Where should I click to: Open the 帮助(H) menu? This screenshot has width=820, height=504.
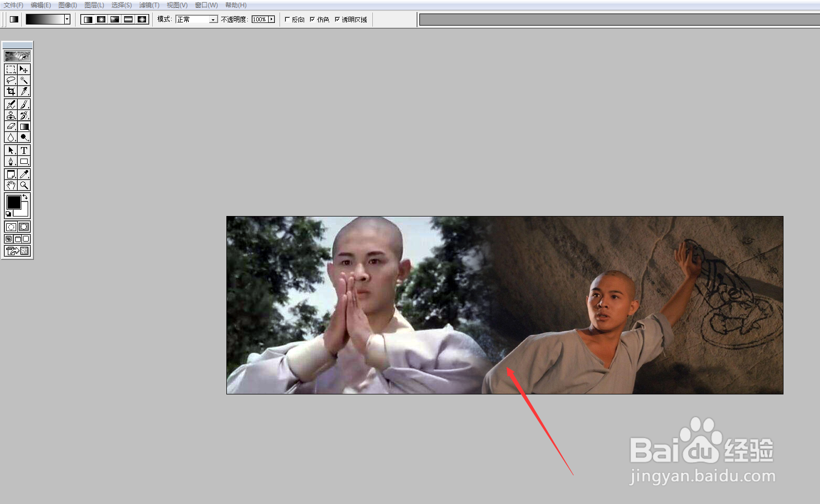236,5
